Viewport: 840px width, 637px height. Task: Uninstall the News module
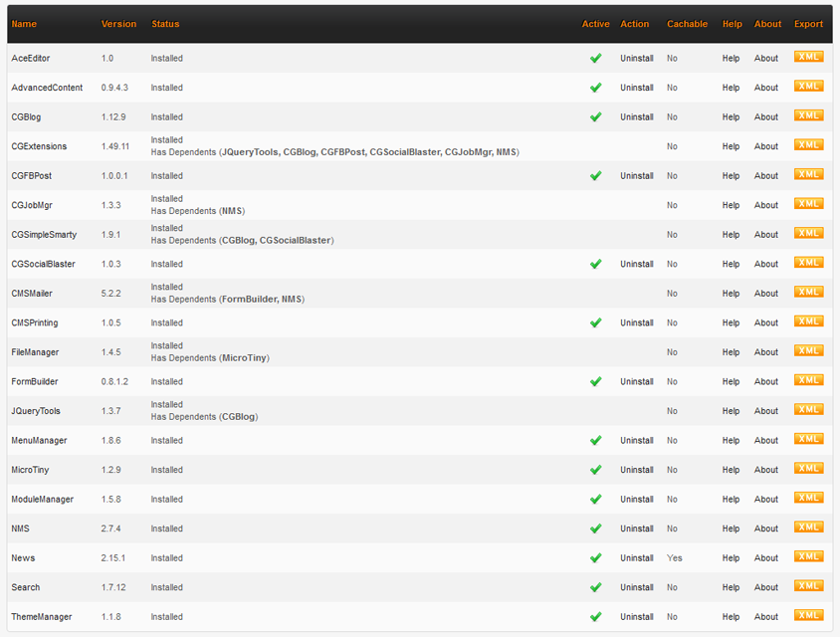[637, 558]
